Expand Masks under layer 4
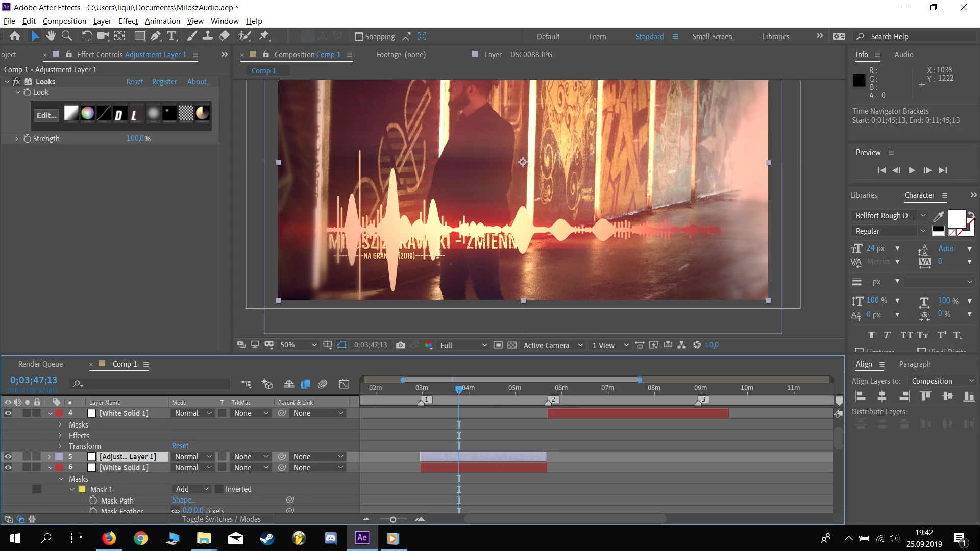The height and width of the screenshot is (551, 980). (60, 425)
